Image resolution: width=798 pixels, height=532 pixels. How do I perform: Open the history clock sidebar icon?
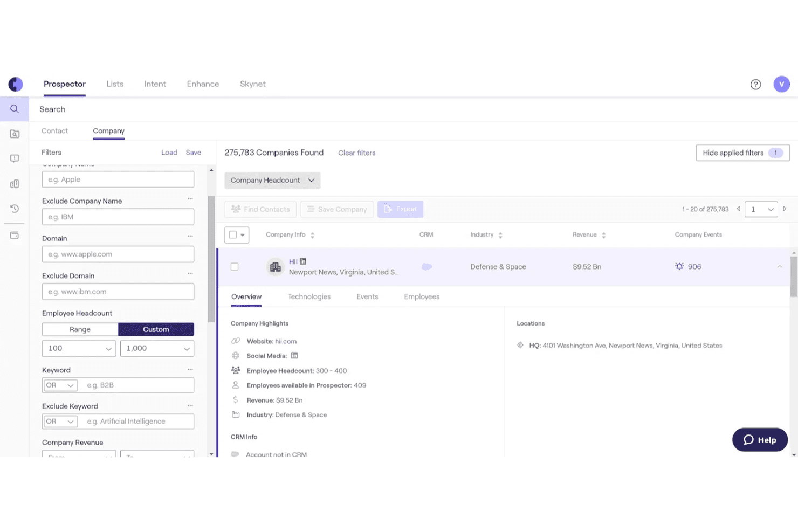point(15,209)
